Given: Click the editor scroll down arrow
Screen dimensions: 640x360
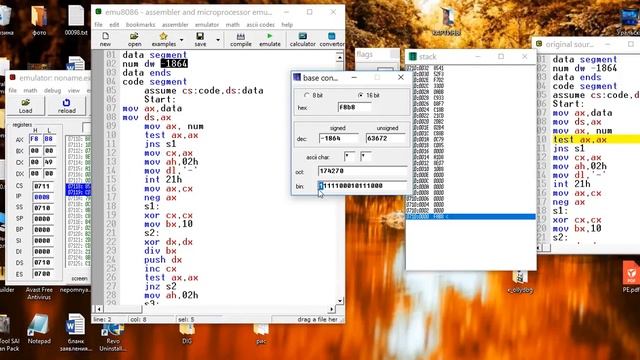Looking at the screenshot, I should (340, 301).
